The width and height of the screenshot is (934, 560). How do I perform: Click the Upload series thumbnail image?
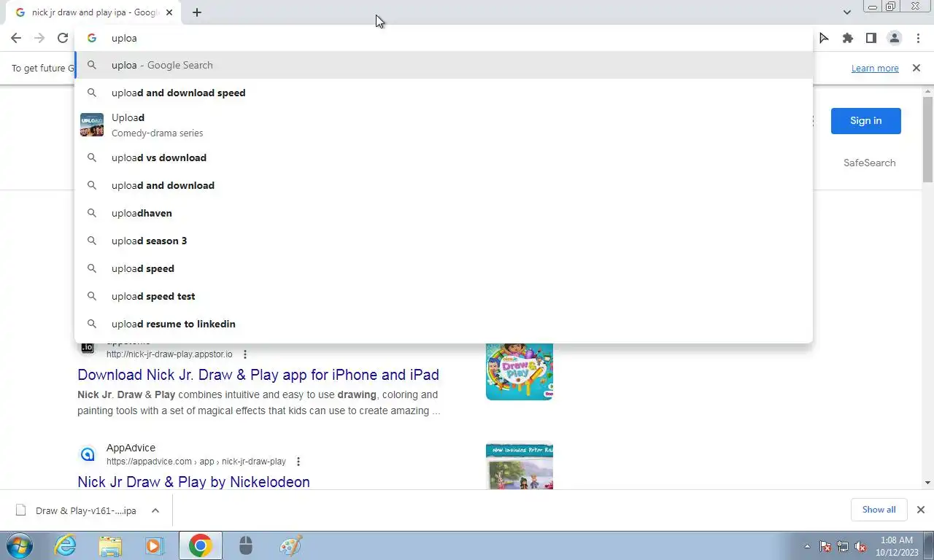(92, 125)
